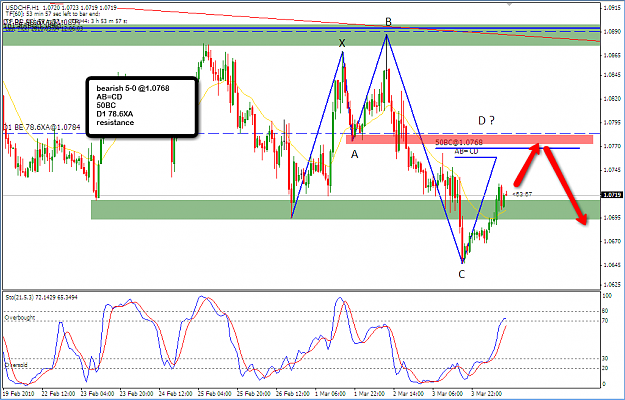Click the pattern point label C

pyautogui.click(x=462, y=275)
